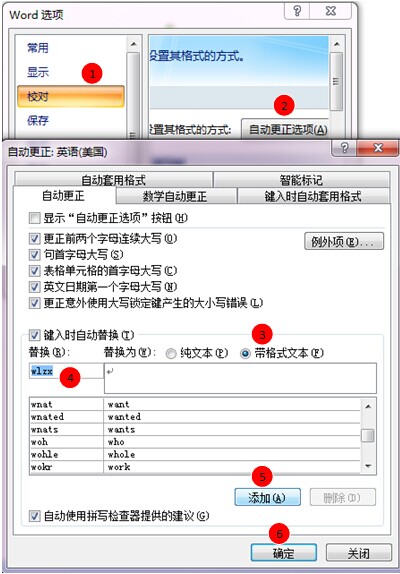Click the autocorrect list scrollbar thumb
This screenshot has width=400, height=574.
(x=368, y=436)
